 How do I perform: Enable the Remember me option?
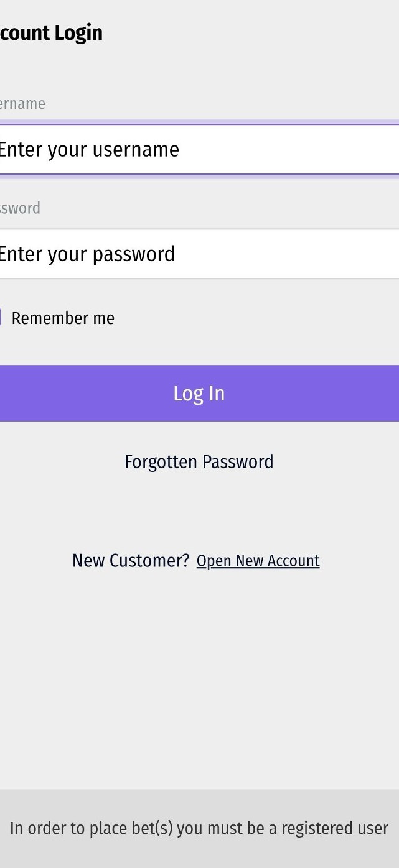coord(1,318)
